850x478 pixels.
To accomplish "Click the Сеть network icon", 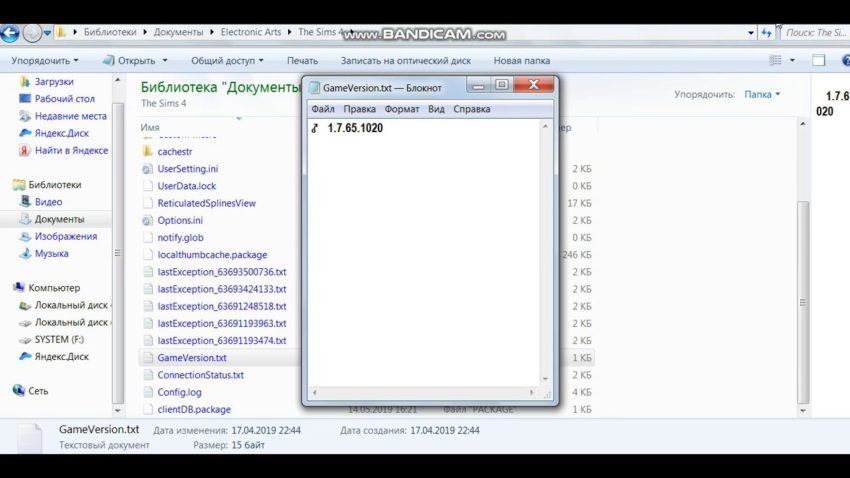I will (x=18, y=391).
